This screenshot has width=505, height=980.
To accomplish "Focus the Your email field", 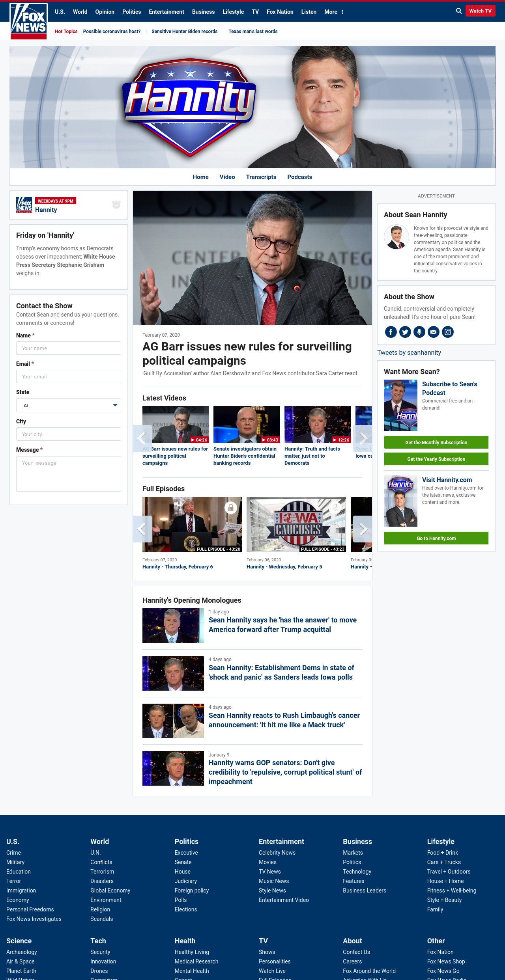I will 69,376.
